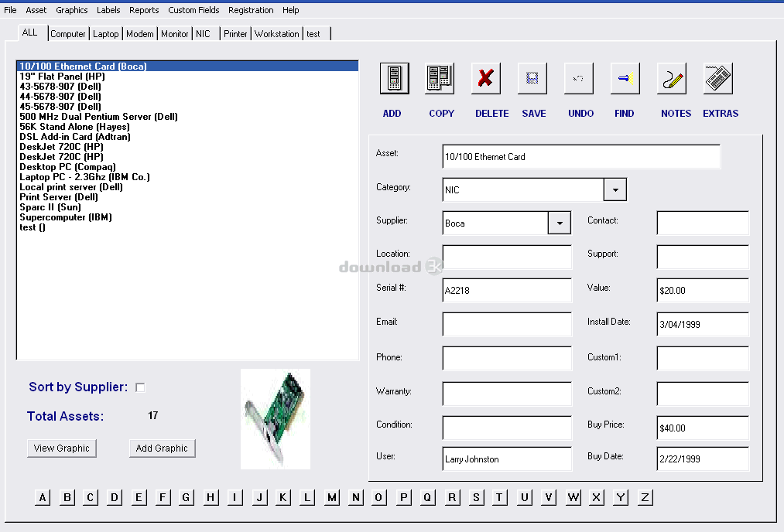
Task: Click the Contact input field
Action: click(x=703, y=223)
